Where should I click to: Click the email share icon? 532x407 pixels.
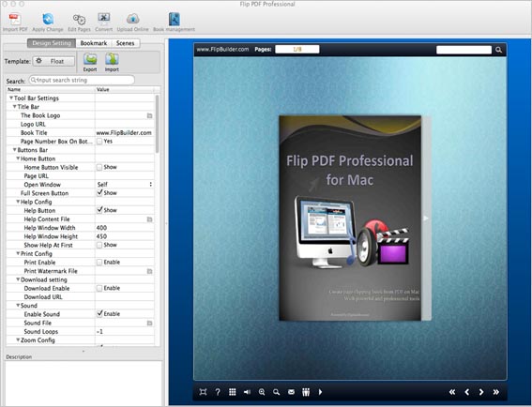click(291, 392)
